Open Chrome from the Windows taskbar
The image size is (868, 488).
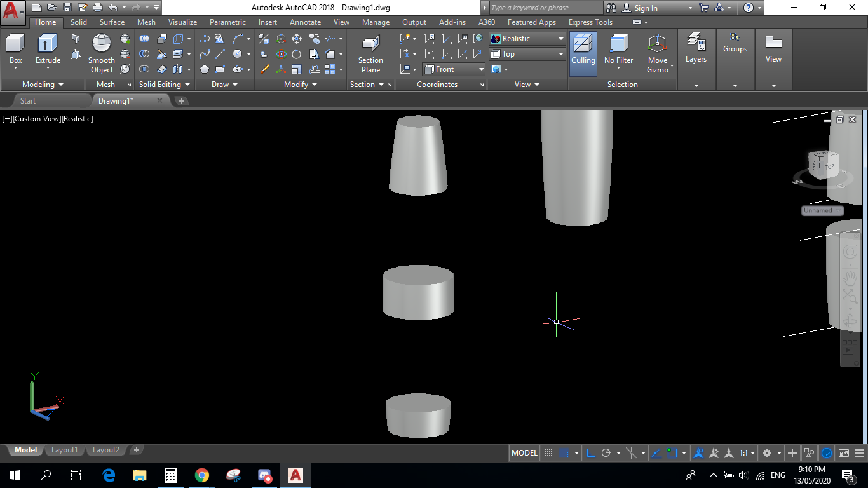coord(202,475)
